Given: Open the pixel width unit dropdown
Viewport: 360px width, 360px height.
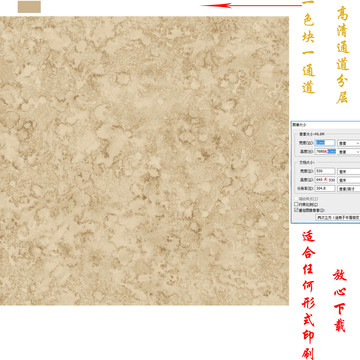Looking at the screenshot, I should coord(349,143).
